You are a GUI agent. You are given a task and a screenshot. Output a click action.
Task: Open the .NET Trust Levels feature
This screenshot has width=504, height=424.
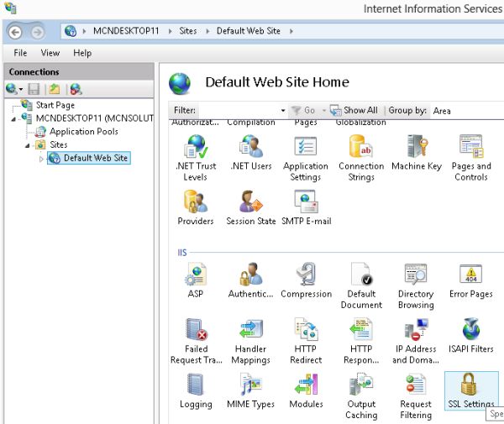click(196, 158)
